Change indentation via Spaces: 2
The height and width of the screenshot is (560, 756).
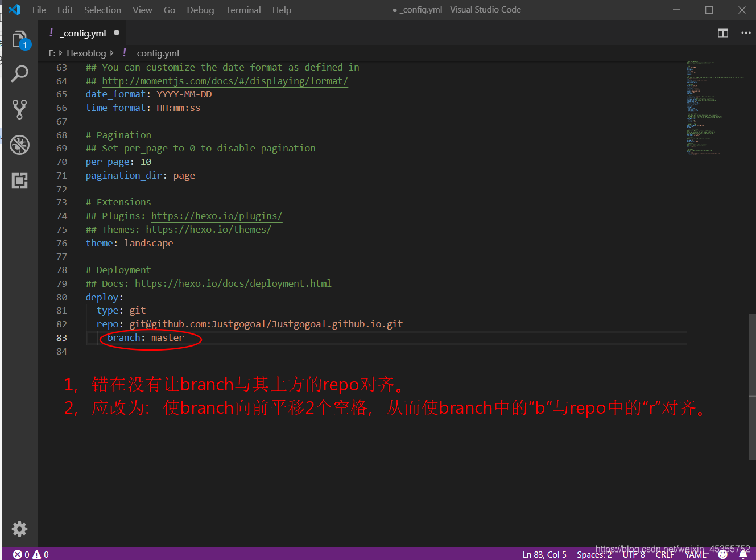click(594, 554)
